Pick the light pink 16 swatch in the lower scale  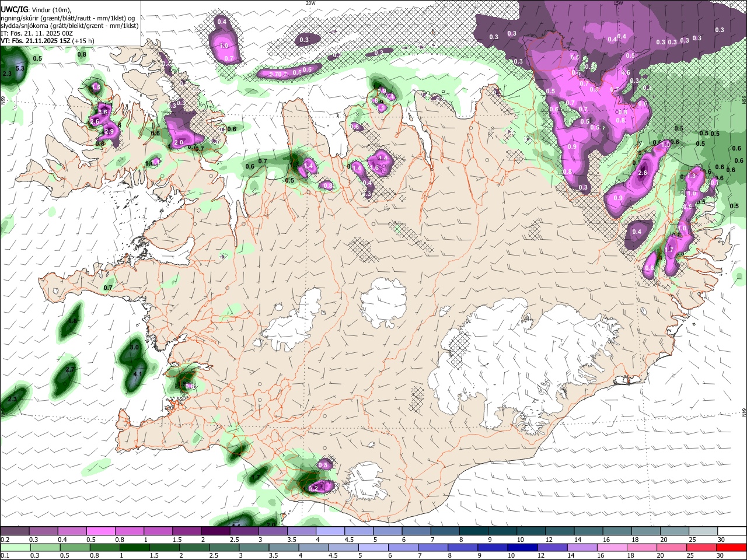pyautogui.click(x=612, y=547)
